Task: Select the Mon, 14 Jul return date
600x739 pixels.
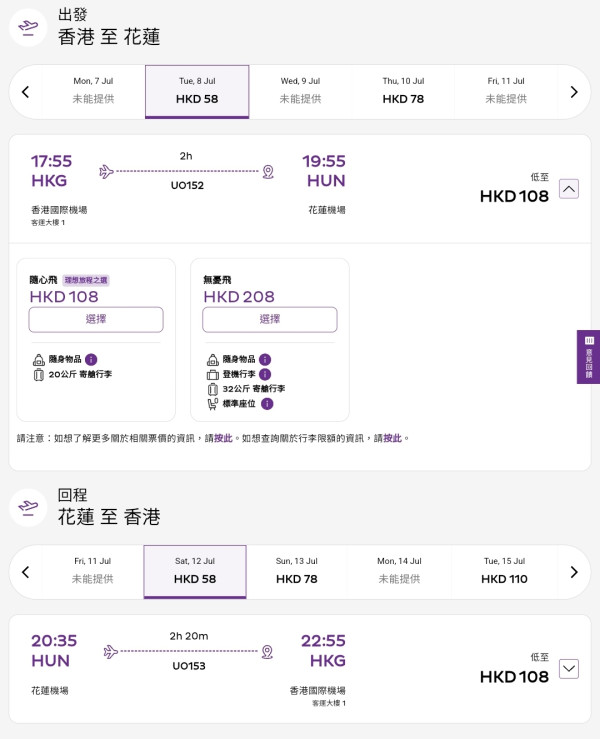Action: point(399,571)
